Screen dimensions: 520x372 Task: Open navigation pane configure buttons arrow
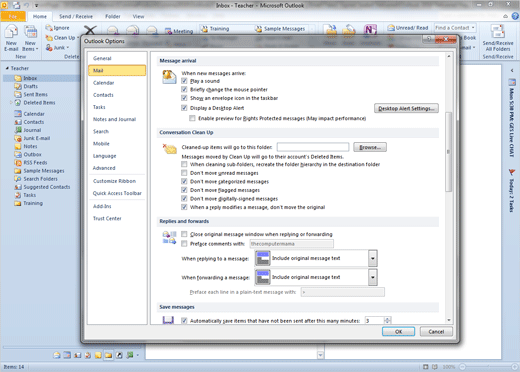137,355
